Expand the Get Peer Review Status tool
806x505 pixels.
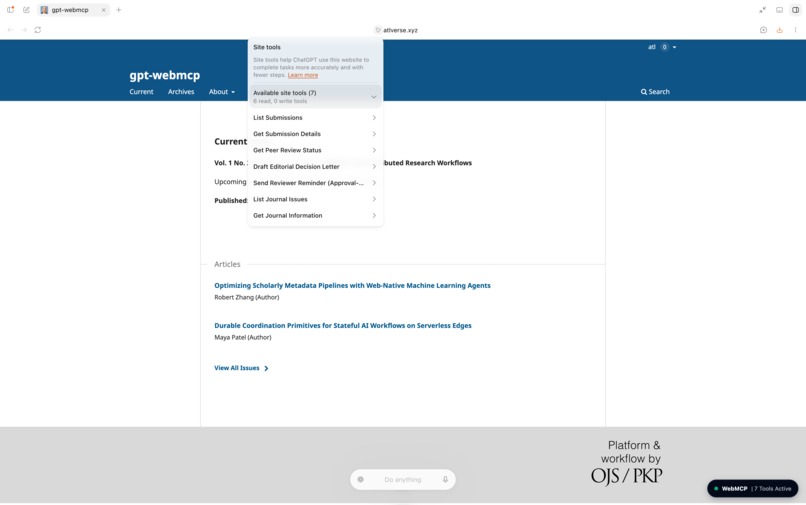tap(315, 150)
